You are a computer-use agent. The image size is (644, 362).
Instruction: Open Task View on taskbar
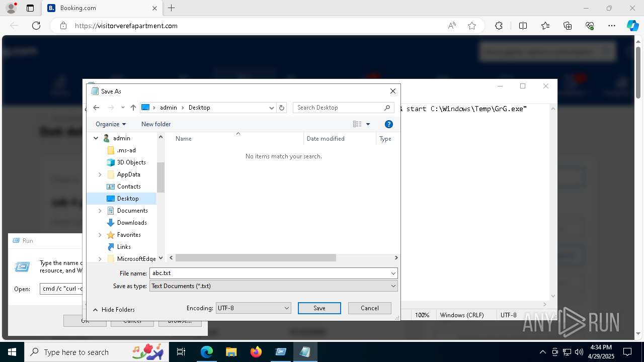point(181,352)
